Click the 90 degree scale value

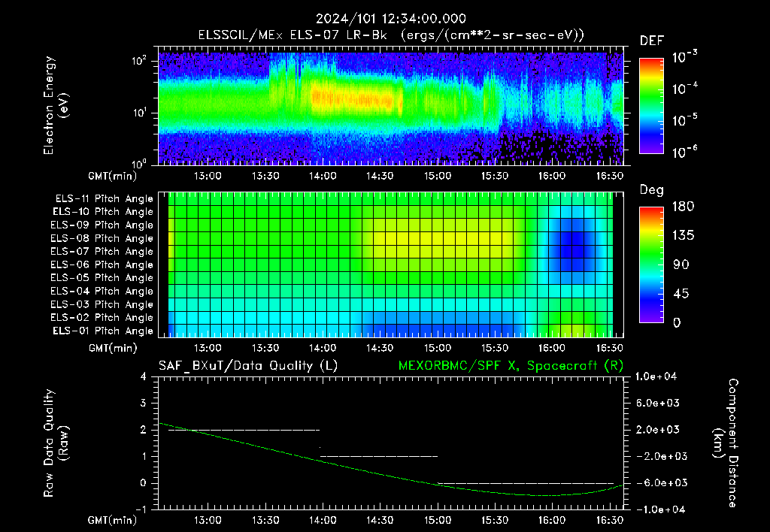coord(680,264)
